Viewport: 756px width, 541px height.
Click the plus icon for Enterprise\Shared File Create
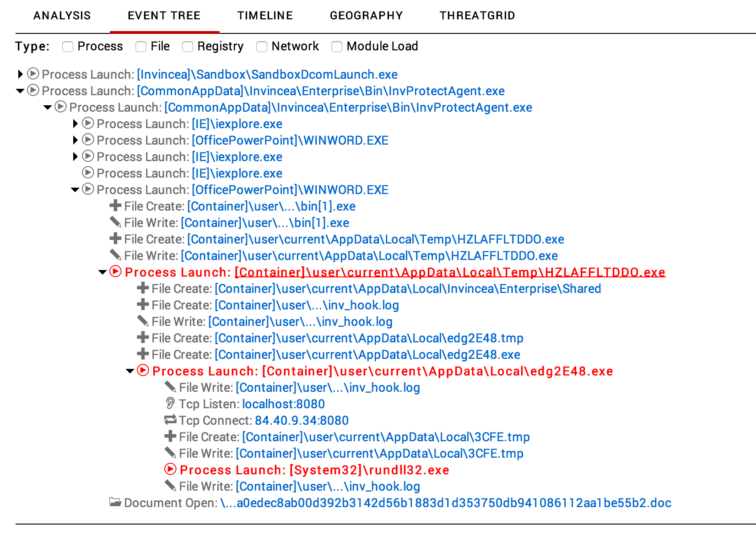click(143, 288)
